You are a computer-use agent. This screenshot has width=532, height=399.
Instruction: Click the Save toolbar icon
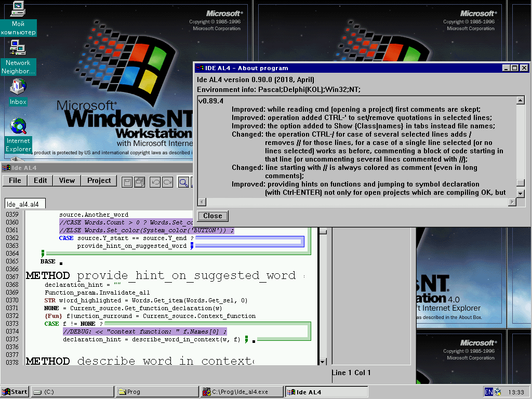pyautogui.click(x=127, y=182)
